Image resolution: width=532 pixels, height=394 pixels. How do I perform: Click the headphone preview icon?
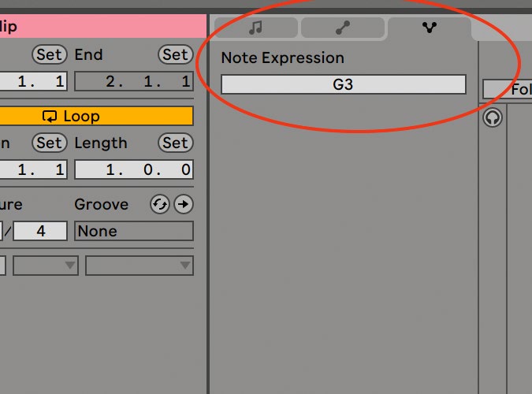(493, 117)
